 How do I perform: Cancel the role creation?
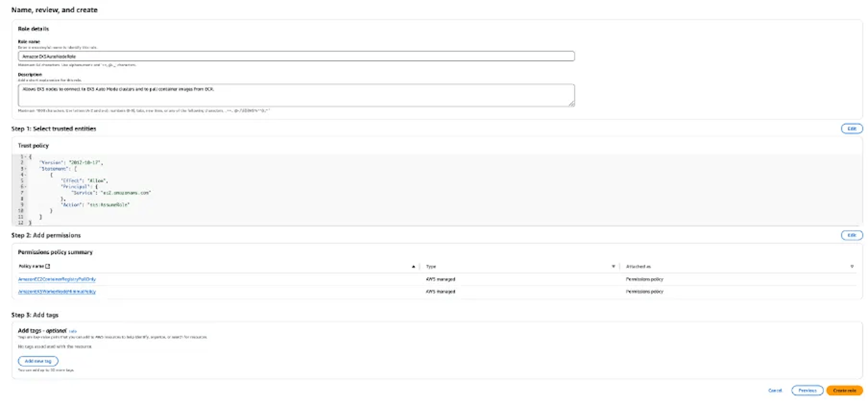click(x=775, y=391)
